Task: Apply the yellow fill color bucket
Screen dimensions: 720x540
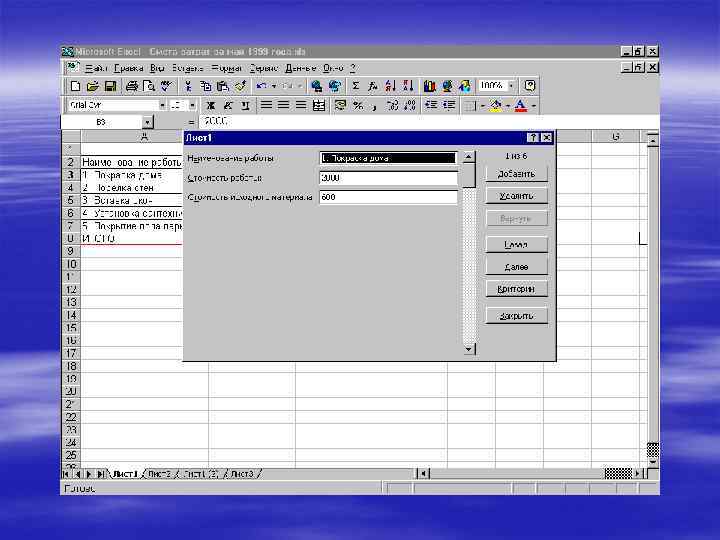Action: (x=496, y=106)
